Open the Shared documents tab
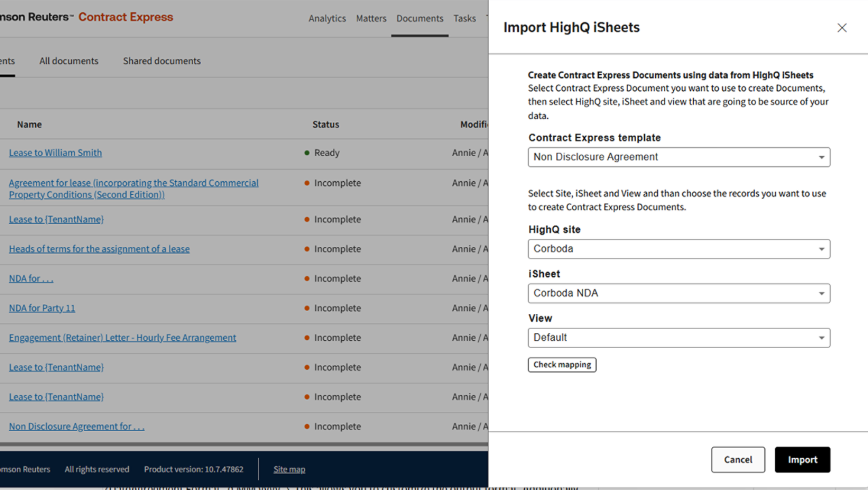Screen dimensions: 868x490 coord(161,60)
